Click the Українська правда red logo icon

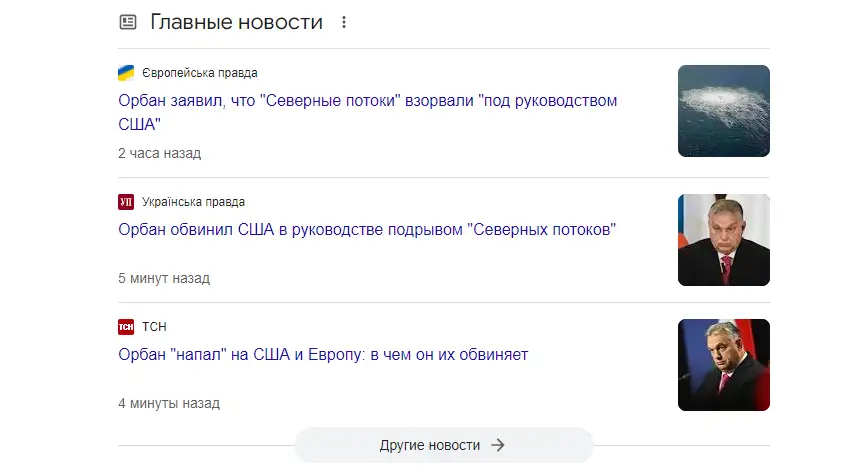pos(126,202)
